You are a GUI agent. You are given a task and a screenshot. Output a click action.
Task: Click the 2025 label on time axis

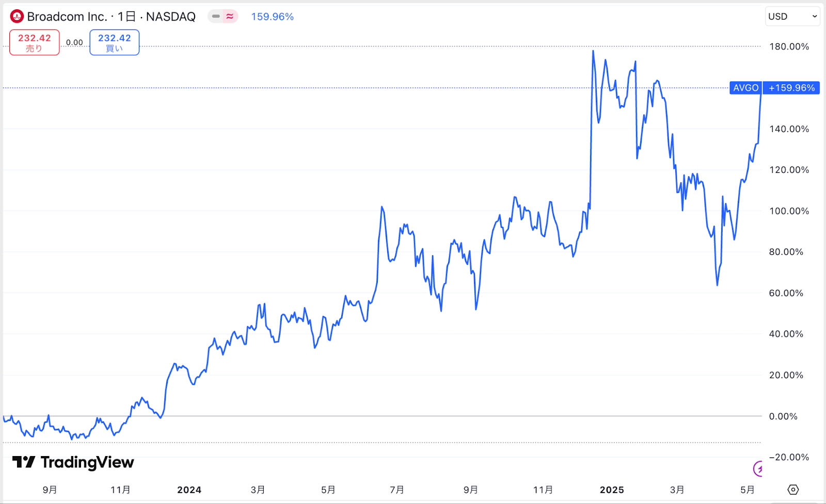coord(612,490)
